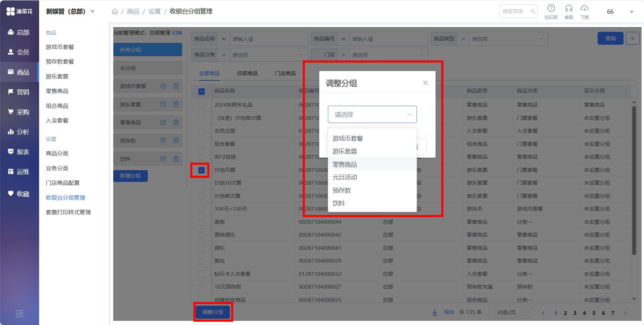This screenshot has height=325, width=644.
Task: Open the 请选择 group dropdown in dialog
Action: (x=372, y=114)
